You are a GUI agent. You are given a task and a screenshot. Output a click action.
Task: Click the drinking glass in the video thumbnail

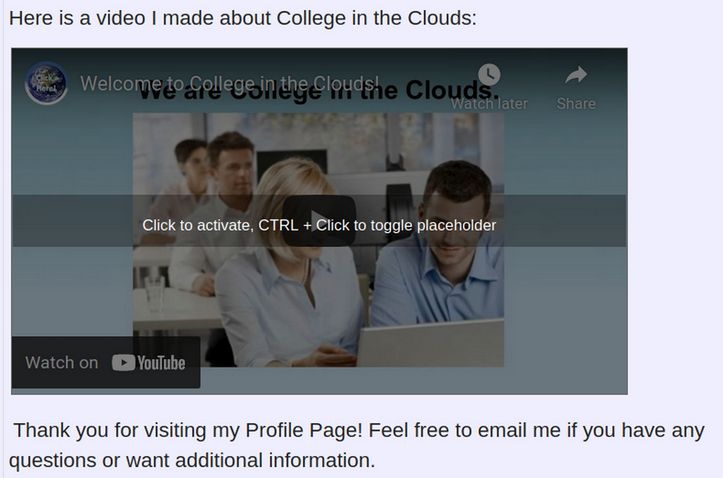click(154, 293)
